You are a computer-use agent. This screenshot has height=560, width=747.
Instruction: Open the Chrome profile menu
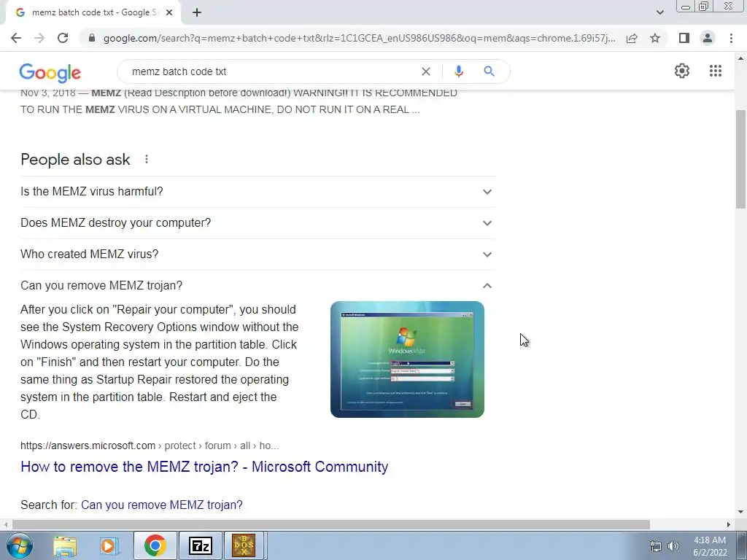(x=708, y=38)
